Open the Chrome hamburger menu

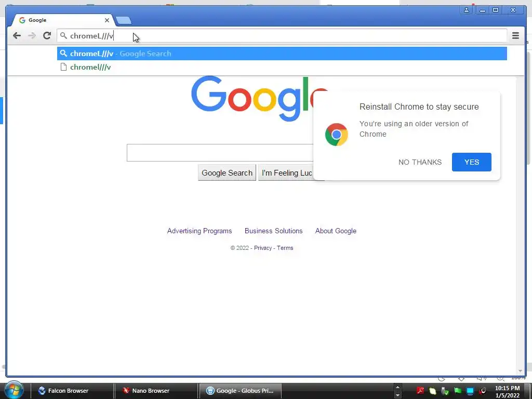(515, 36)
